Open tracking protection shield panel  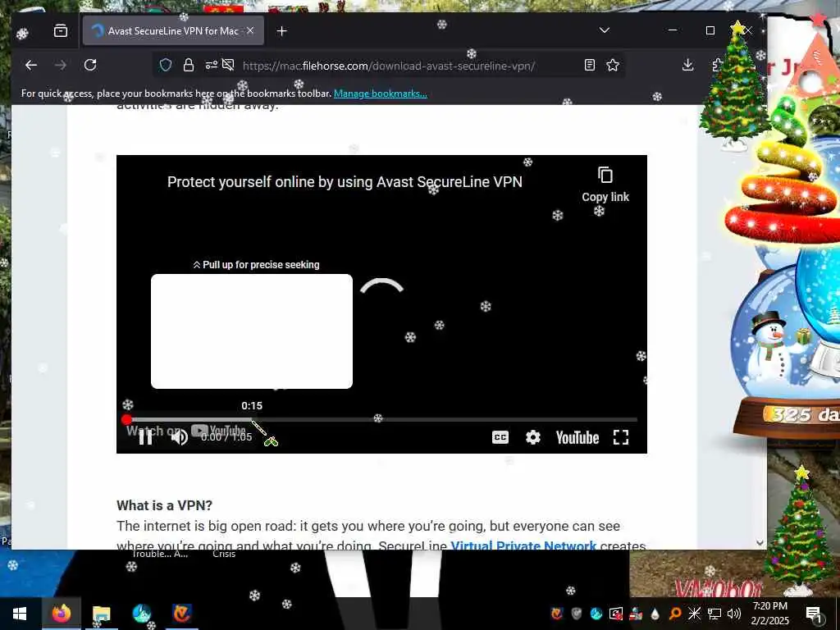pyautogui.click(x=166, y=66)
